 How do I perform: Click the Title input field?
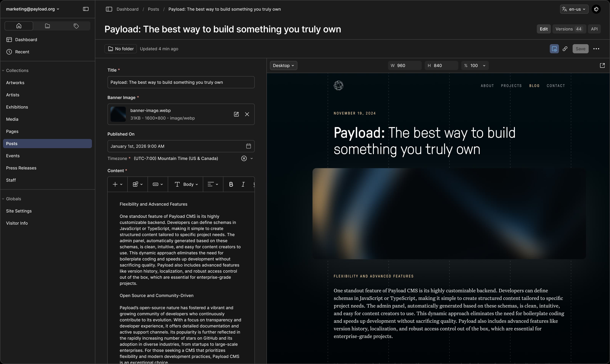pyautogui.click(x=181, y=82)
